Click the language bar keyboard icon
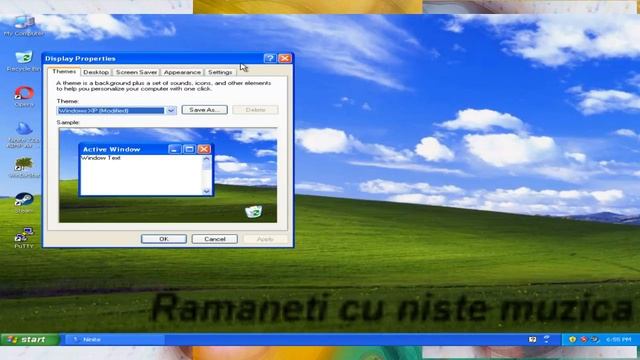The width and height of the screenshot is (640, 360). click(532, 339)
